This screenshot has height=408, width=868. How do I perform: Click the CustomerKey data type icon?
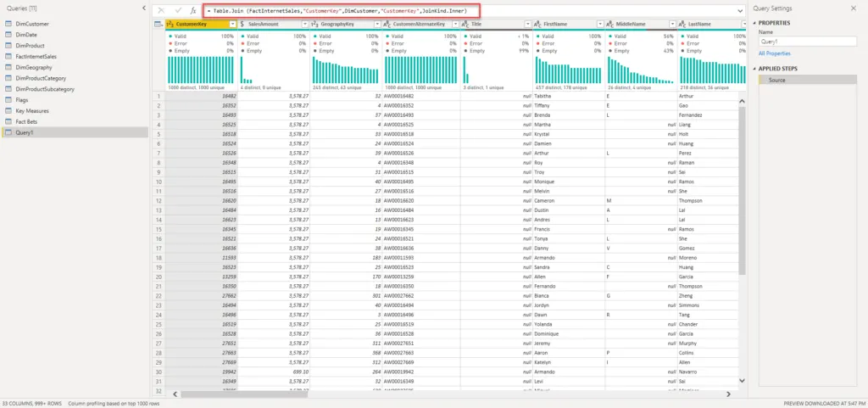tap(170, 25)
